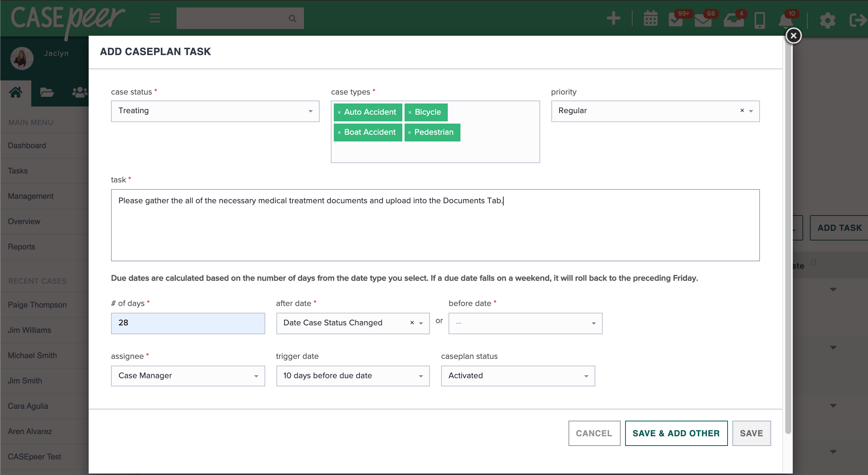Click the SAVE & ADD OTHER button

[676, 433]
